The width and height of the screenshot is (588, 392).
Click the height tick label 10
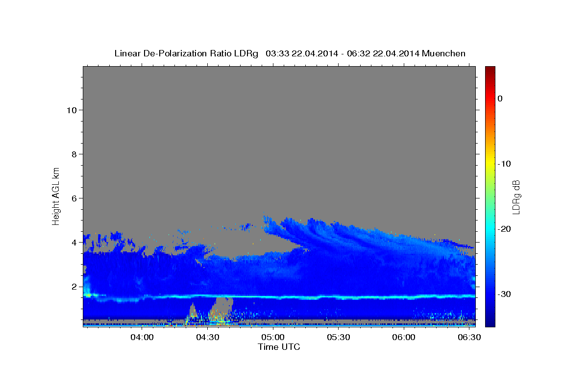(x=72, y=110)
